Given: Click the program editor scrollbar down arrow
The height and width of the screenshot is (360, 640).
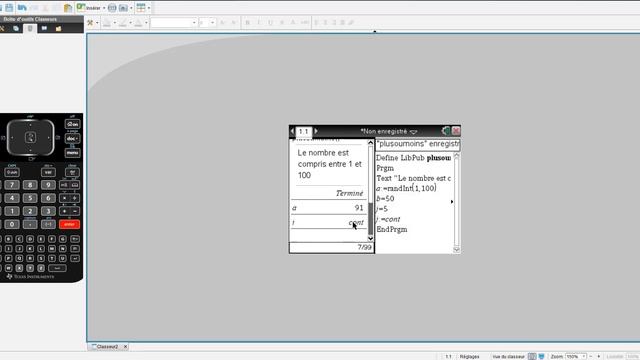Looking at the screenshot, I should (x=456, y=249).
